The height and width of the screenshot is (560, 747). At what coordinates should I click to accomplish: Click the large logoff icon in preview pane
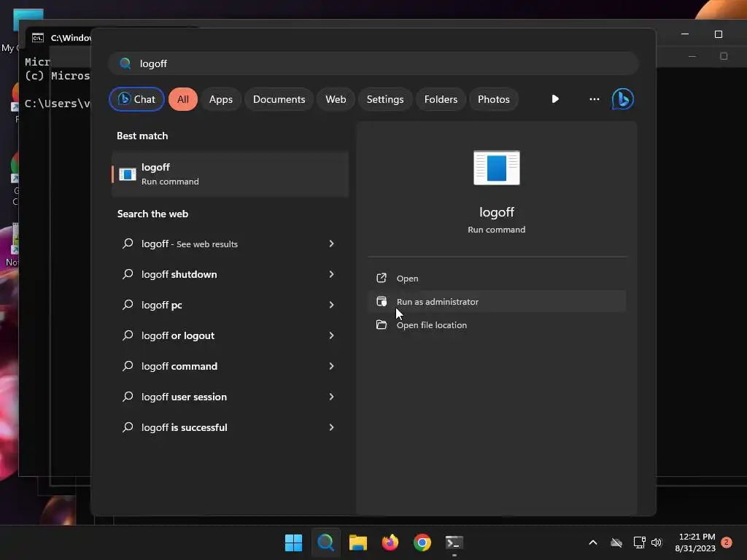tap(496, 168)
